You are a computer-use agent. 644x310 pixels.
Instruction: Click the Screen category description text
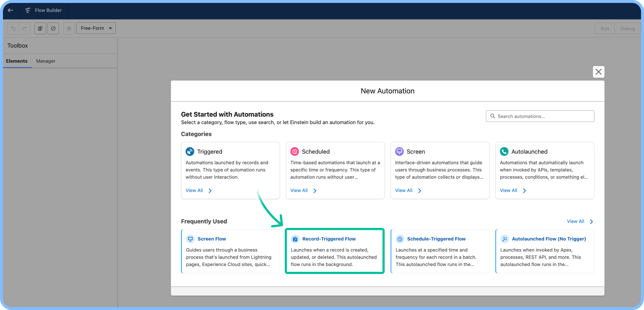pos(439,170)
